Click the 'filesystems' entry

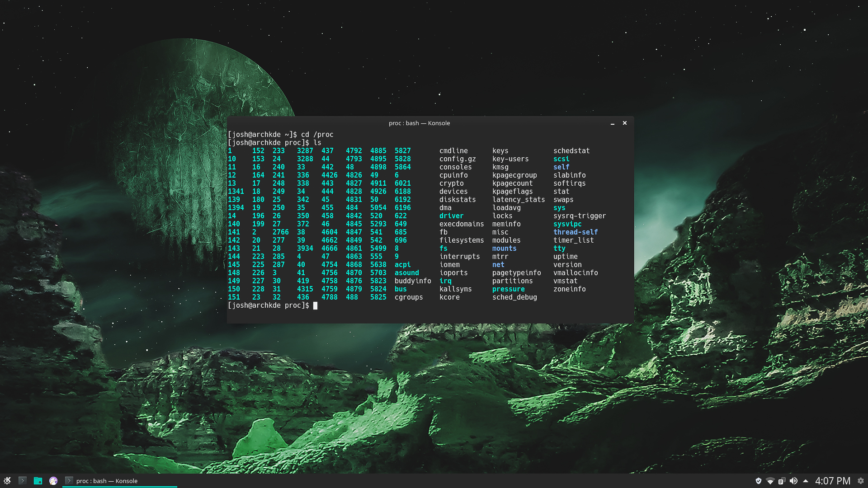click(462, 240)
